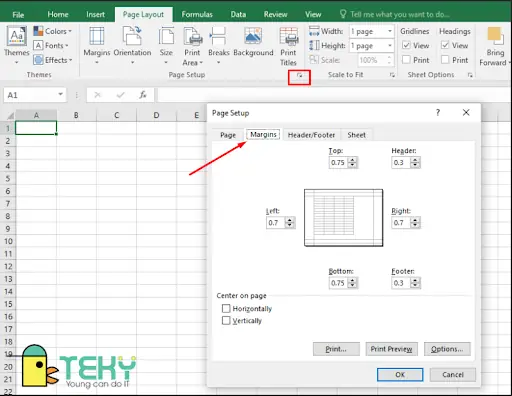512x396 pixels.
Task: Open the Page tab in Page Setup
Action: coord(228,135)
